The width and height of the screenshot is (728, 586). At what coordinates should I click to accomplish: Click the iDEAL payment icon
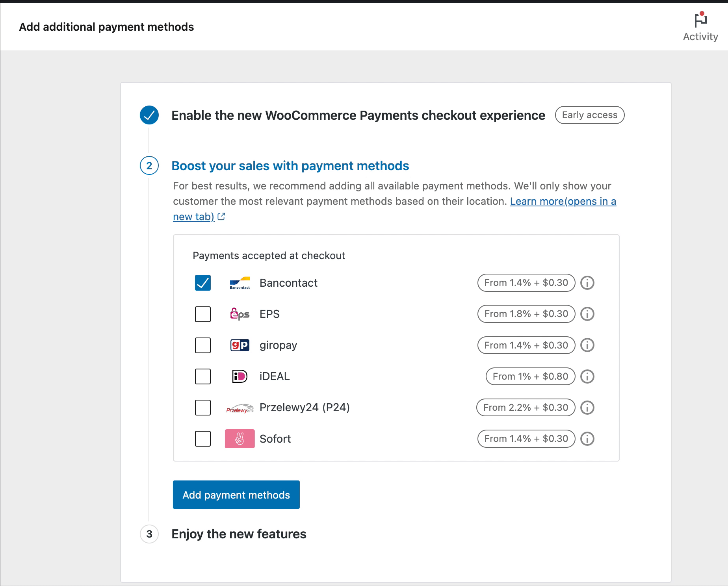point(240,376)
